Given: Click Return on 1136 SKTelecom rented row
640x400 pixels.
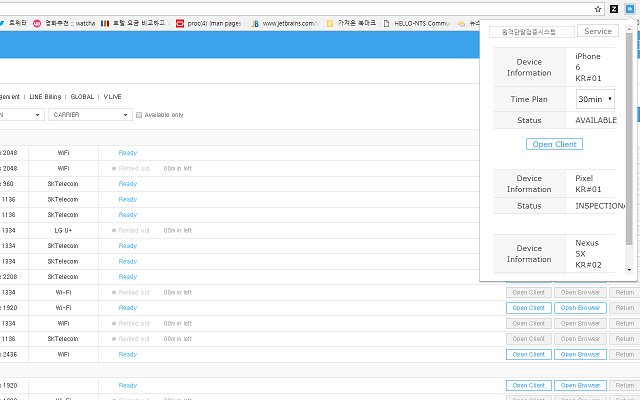Looking at the screenshot, I should 624,339.
